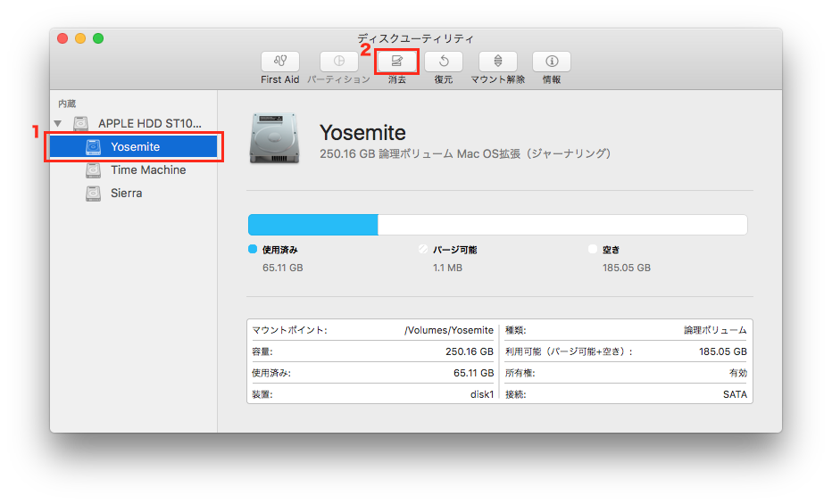Viewport: 832px width, 504px height.
Task: Click the Time Machine drive icon
Action: coord(94,170)
